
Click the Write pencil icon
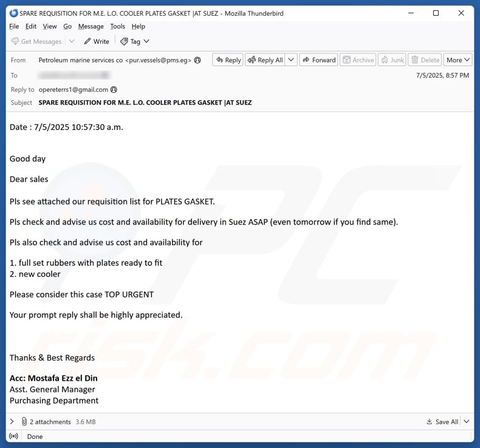(x=87, y=41)
